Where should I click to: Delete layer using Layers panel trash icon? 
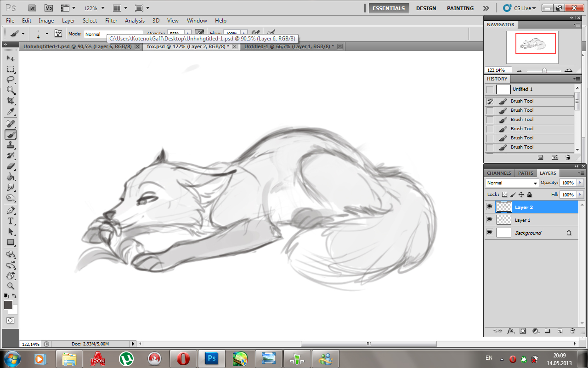click(572, 330)
